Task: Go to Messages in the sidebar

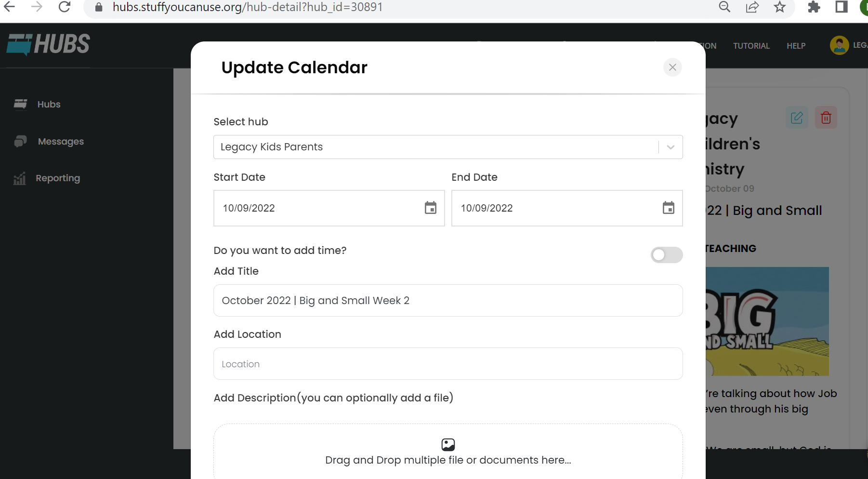Action: [61, 141]
